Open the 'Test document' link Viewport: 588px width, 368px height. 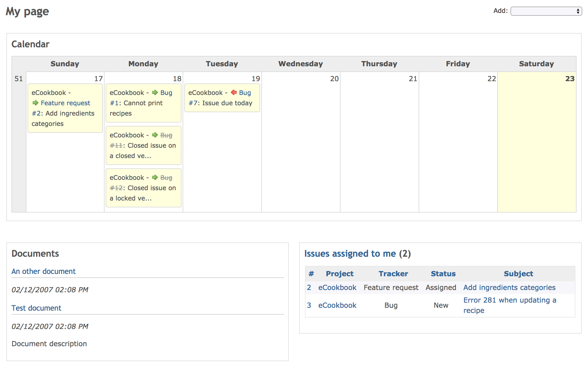pos(36,308)
